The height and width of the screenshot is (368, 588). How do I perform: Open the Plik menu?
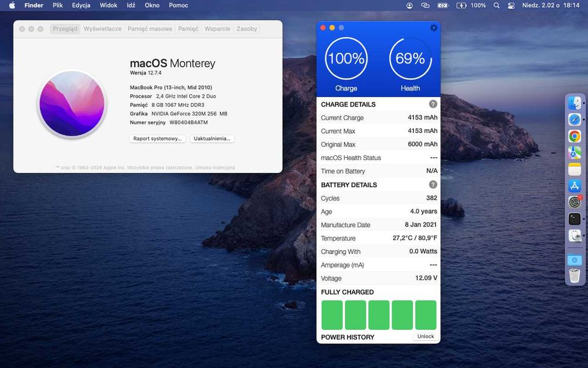(58, 5)
